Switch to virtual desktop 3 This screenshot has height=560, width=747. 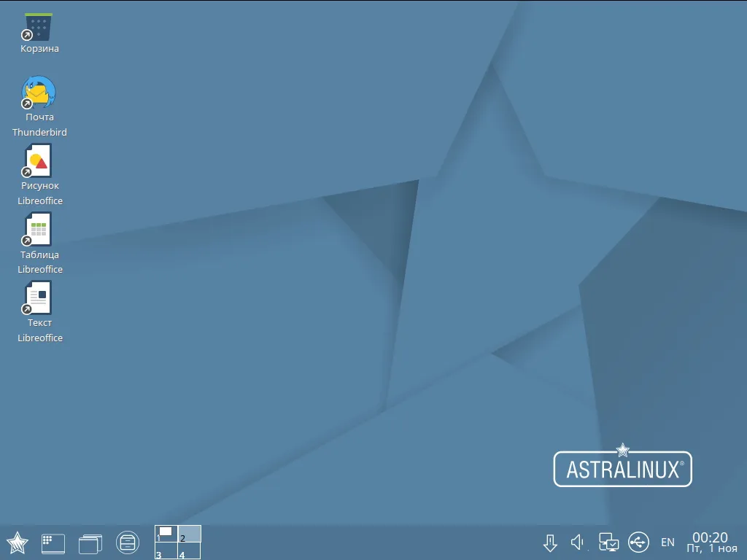(x=166, y=551)
